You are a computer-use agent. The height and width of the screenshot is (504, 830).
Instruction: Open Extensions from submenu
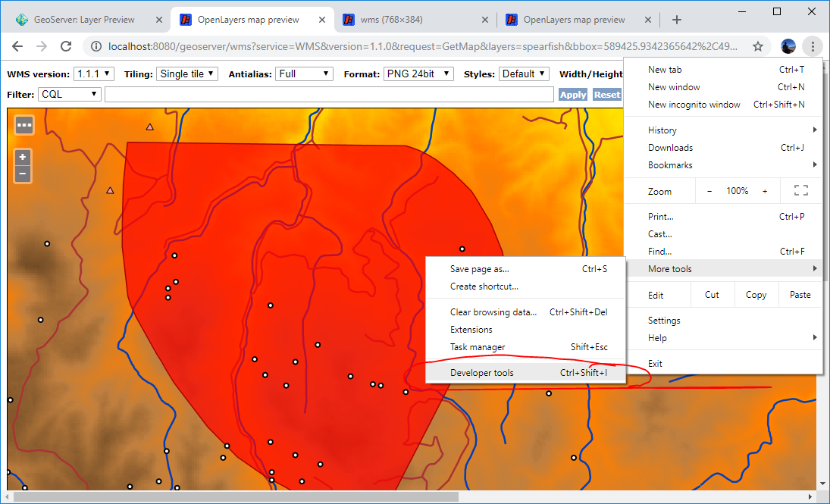[x=525, y=329]
